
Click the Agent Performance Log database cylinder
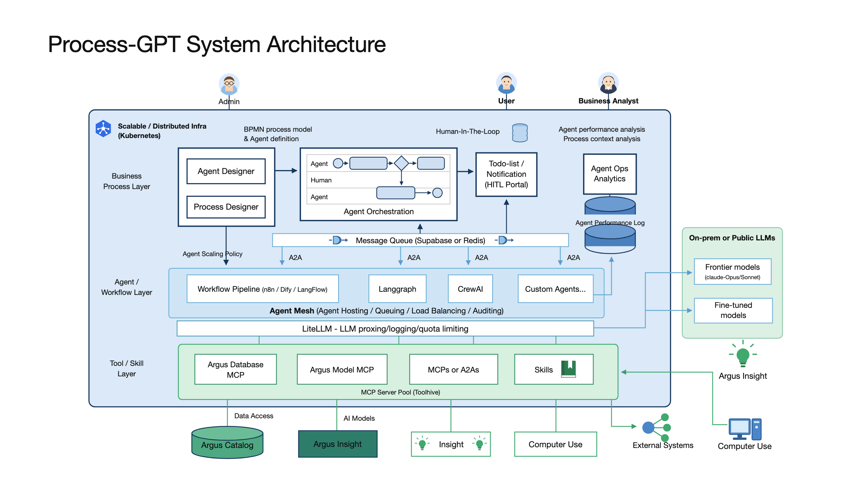click(610, 239)
